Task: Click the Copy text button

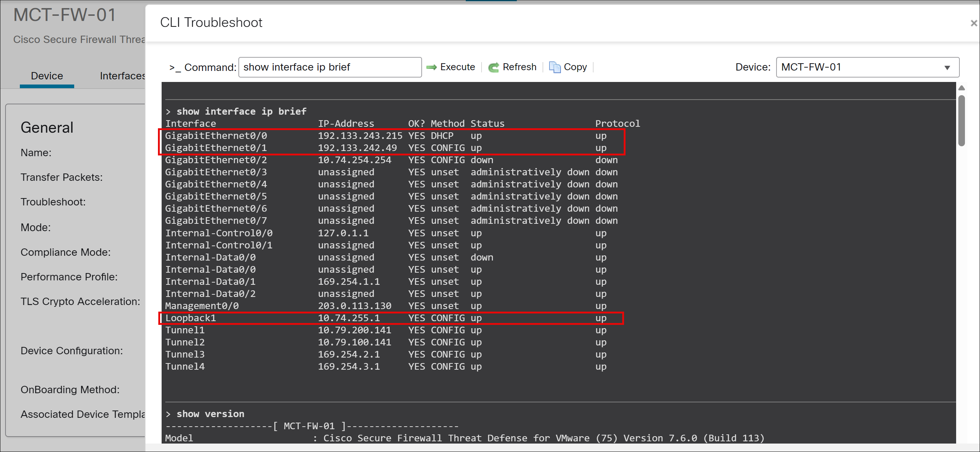Action: 576,67
